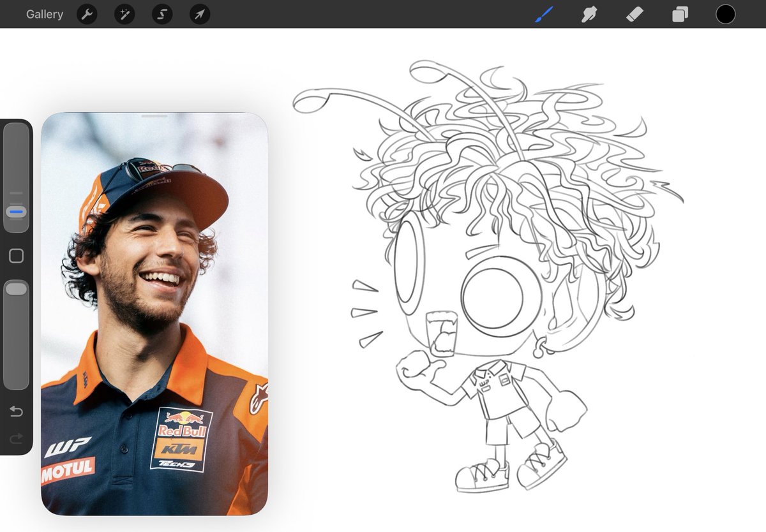
Task: Select the Eraser tool
Action: click(x=635, y=14)
